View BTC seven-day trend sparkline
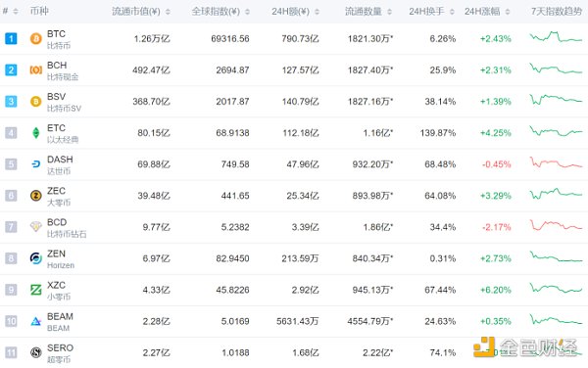This screenshot has width=588, height=368. (x=556, y=37)
